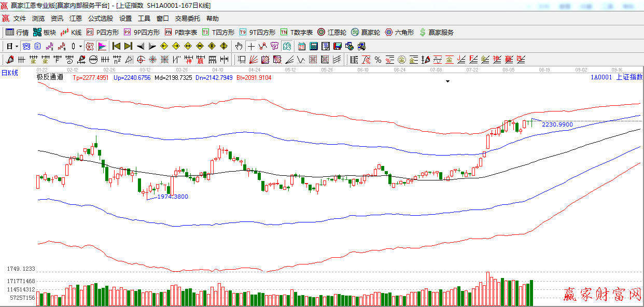
Task: Open the 交易委托 menu
Action: 187,18
